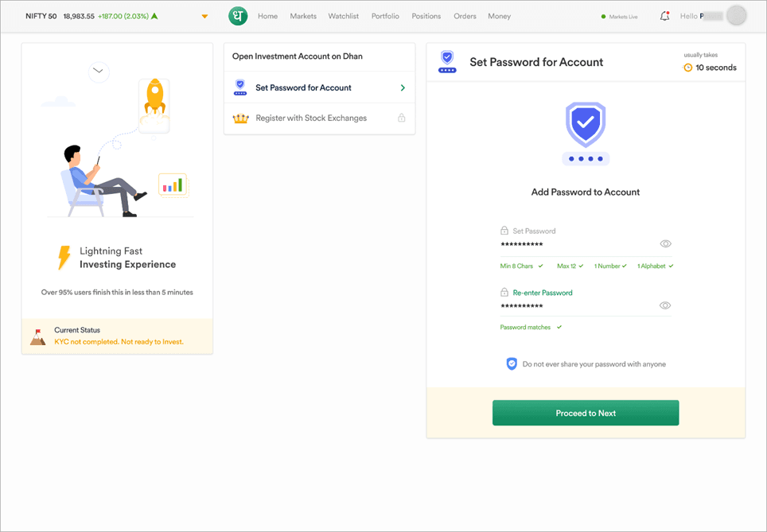Click the large blue shield checkmark icon
The image size is (767, 532).
(586, 124)
